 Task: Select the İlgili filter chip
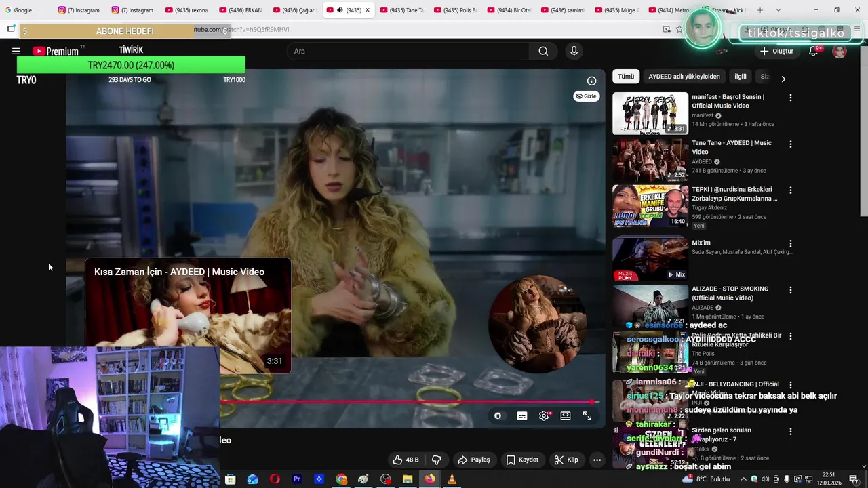coord(741,77)
